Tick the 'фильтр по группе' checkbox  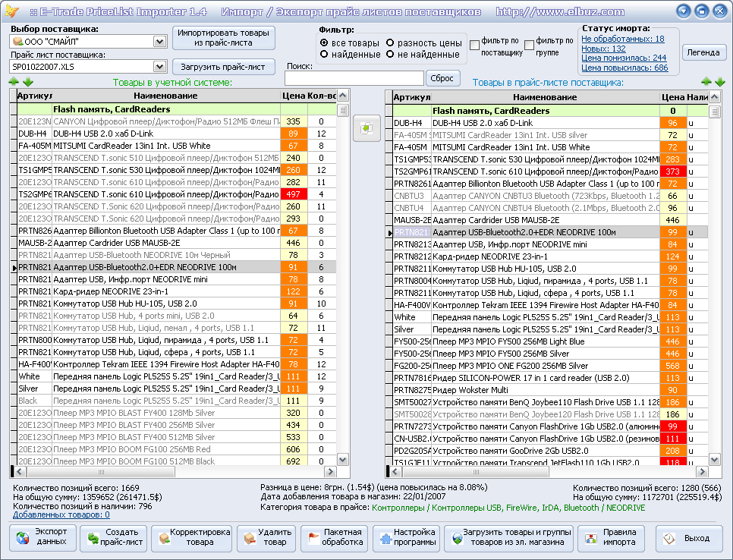click(529, 46)
